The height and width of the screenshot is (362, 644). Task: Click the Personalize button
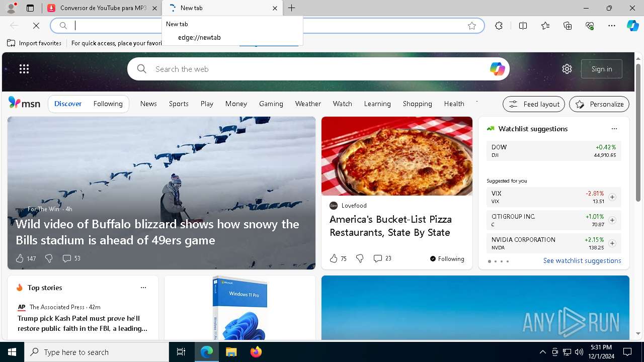[x=599, y=104]
